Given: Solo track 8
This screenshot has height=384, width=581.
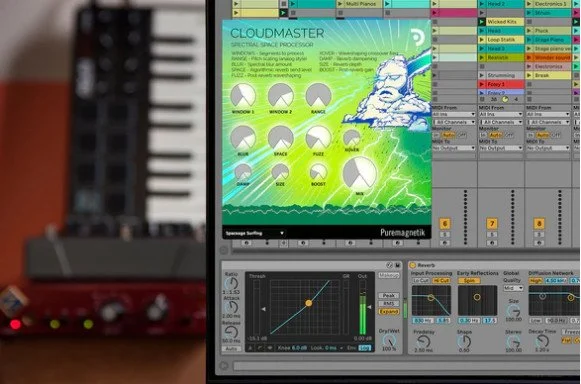Looking at the screenshot, I should 539,235.
